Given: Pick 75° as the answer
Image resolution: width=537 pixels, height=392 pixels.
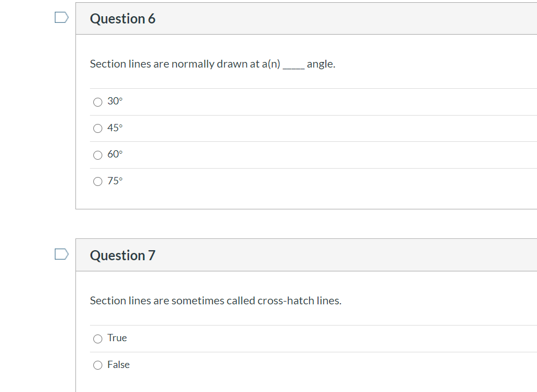Looking at the screenshot, I should (x=97, y=181).
